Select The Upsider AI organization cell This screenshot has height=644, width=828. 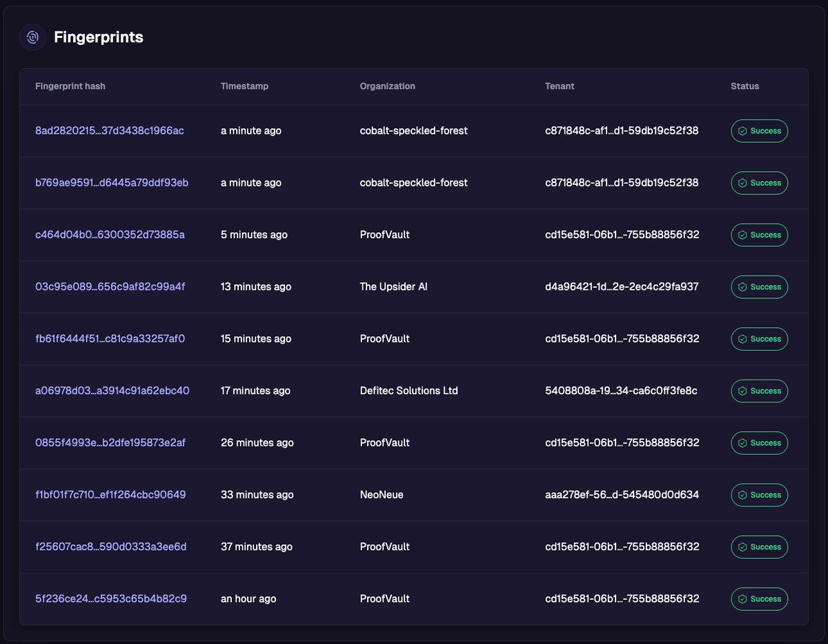(x=394, y=286)
